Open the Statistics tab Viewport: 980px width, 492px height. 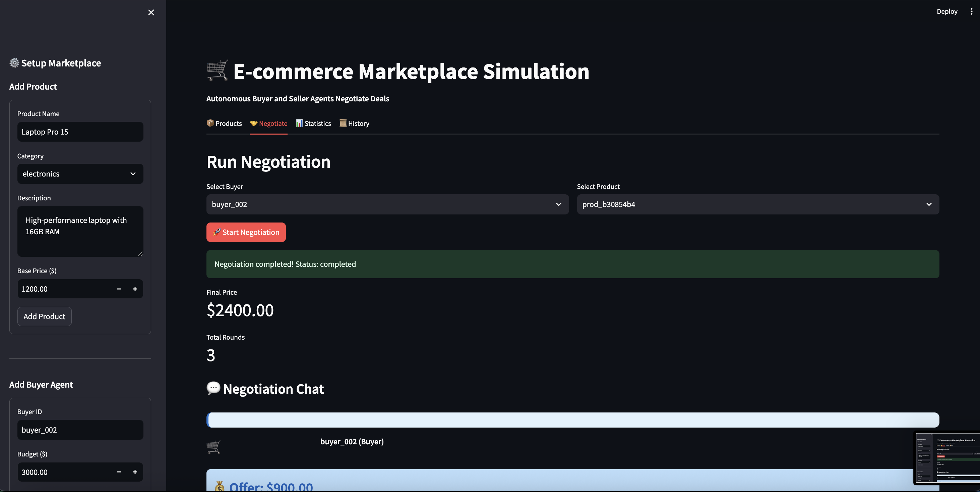(313, 124)
